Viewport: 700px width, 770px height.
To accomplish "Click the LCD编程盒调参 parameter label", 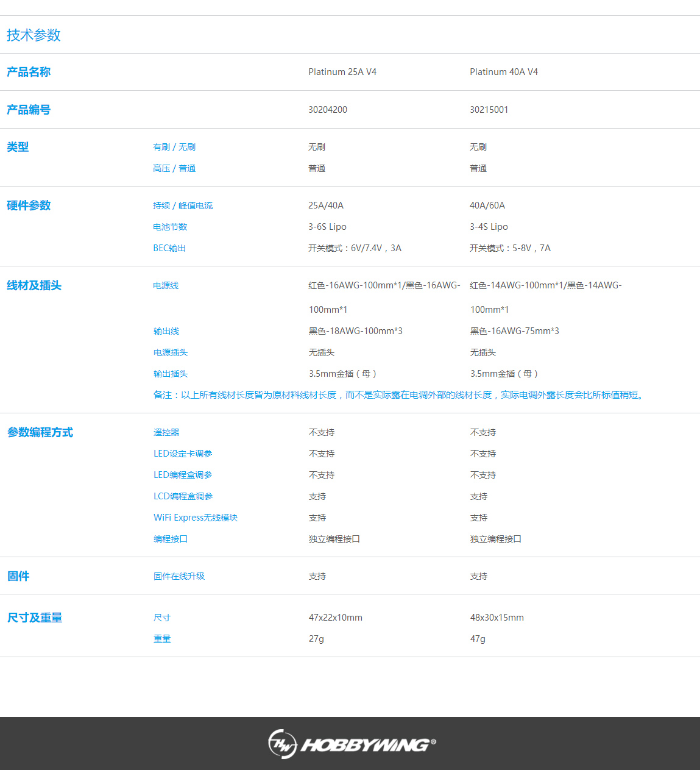I will tap(183, 496).
